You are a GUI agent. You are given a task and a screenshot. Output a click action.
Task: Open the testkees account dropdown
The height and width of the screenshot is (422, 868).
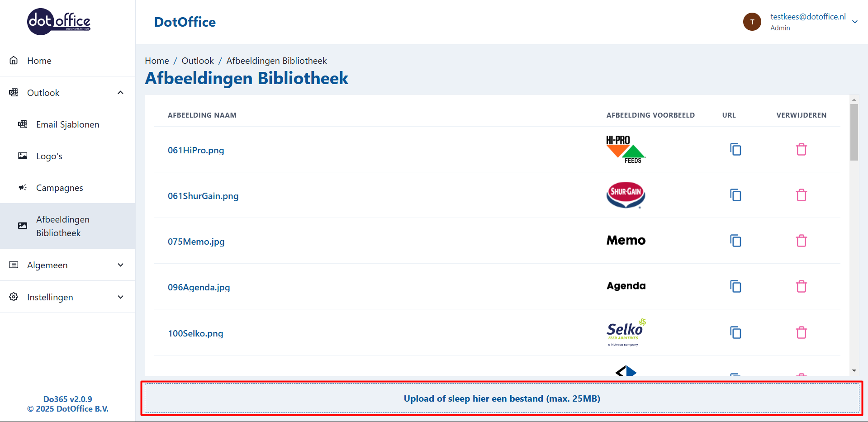pyautogui.click(x=854, y=22)
